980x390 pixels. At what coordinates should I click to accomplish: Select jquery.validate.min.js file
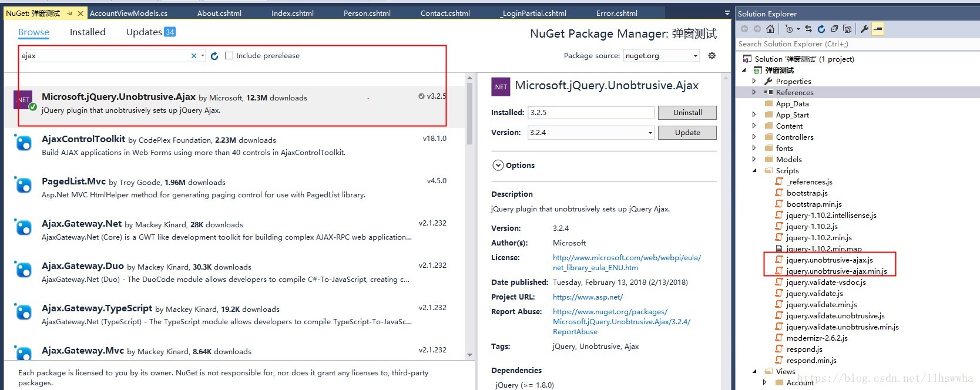(x=821, y=304)
